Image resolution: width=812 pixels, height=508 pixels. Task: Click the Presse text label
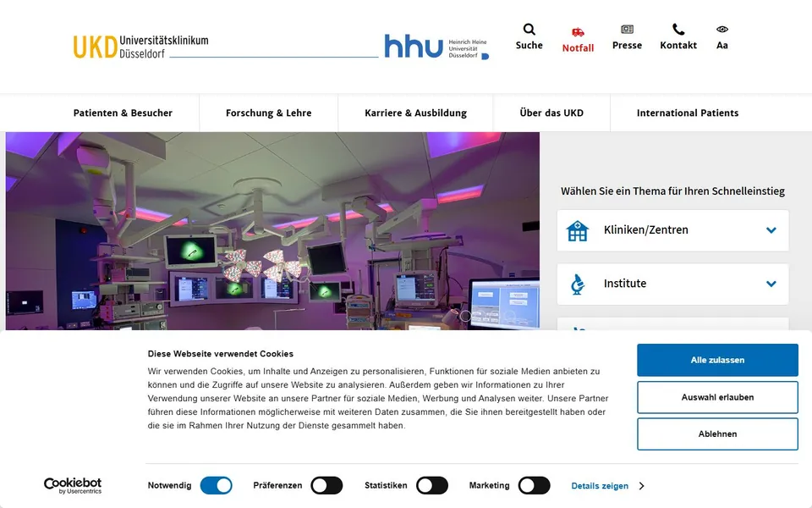(627, 45)
